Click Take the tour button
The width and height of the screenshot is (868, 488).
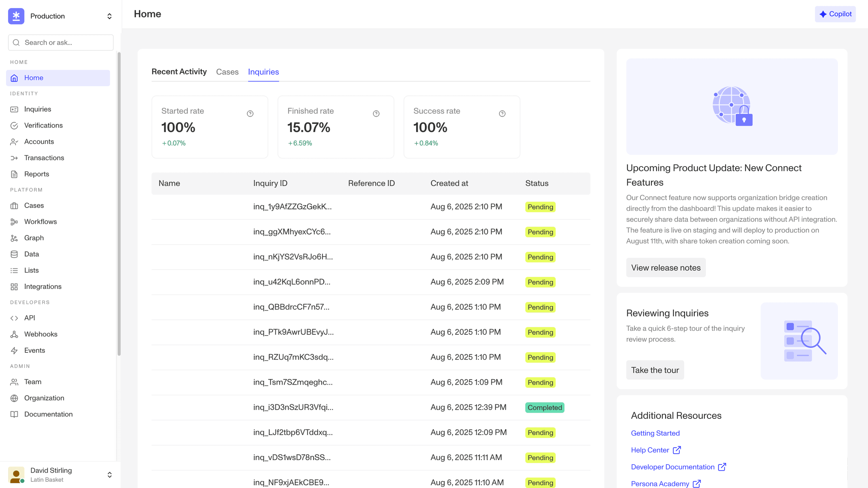pyautogui.click(x=655, y=370)
